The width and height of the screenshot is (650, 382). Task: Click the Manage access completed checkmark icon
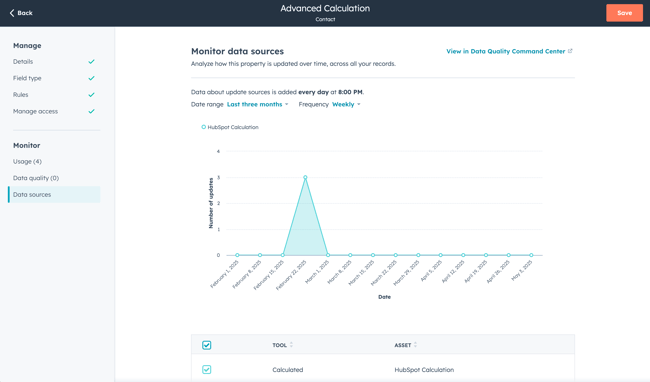click(92, 111)
